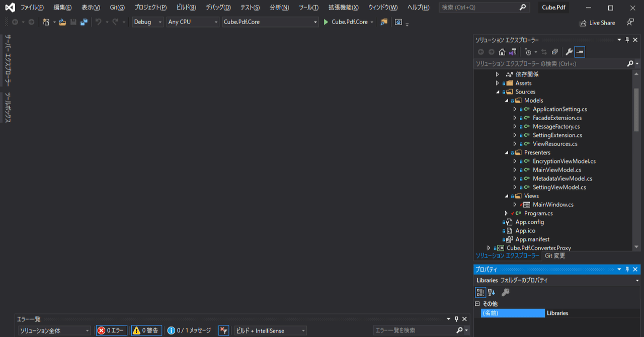Image resolution: width=644 pixels, height=337 pixels.
Task: Click Live Share button
Action: 597,23
